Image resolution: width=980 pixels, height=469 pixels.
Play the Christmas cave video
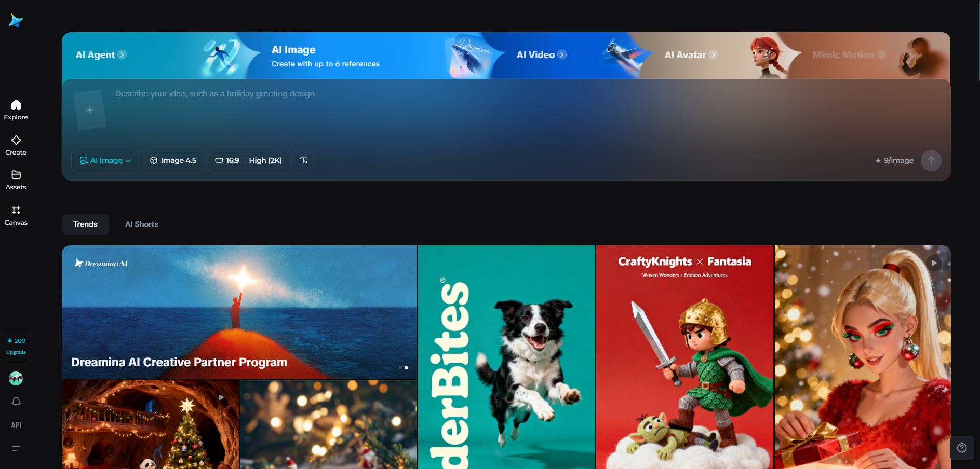click(x=222, y=397)
